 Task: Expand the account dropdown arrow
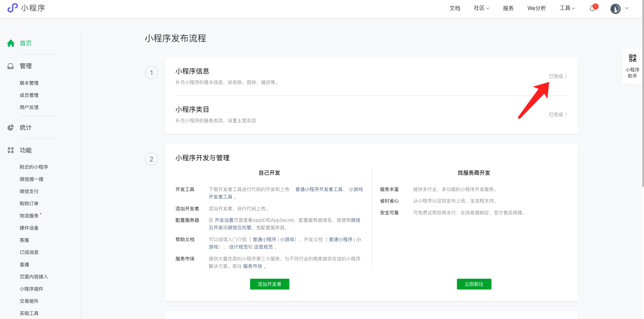(x=627, y=8)
